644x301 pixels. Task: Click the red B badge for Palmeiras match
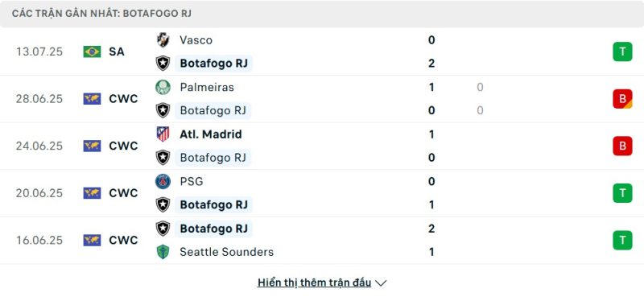click(622, 99)
